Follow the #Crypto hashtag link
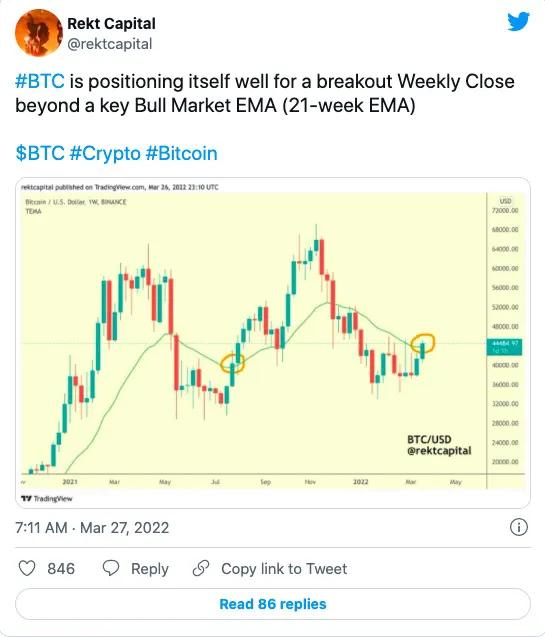 tap(105, 154)
